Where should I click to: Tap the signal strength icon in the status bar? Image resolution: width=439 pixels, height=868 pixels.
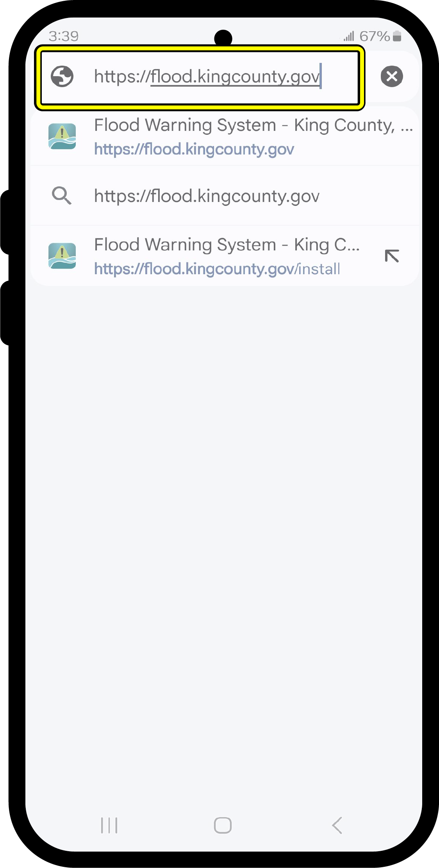(349, 36)
